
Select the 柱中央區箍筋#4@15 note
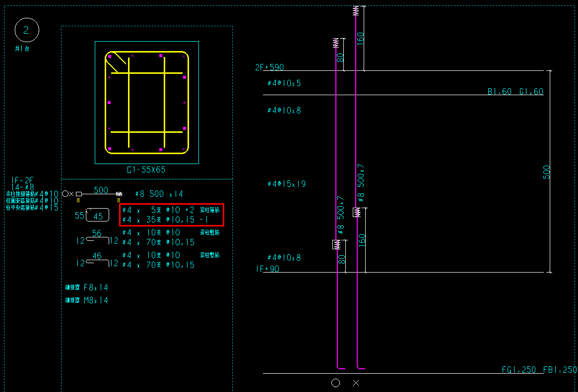point(32,207)
